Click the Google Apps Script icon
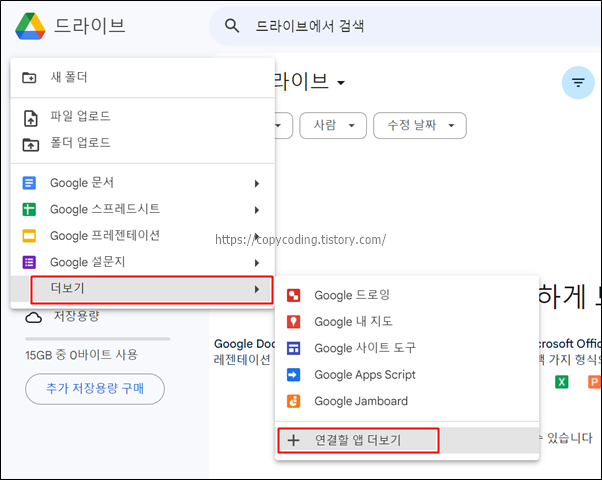Screen dimensions: 602x480 [x=294, y=375]
